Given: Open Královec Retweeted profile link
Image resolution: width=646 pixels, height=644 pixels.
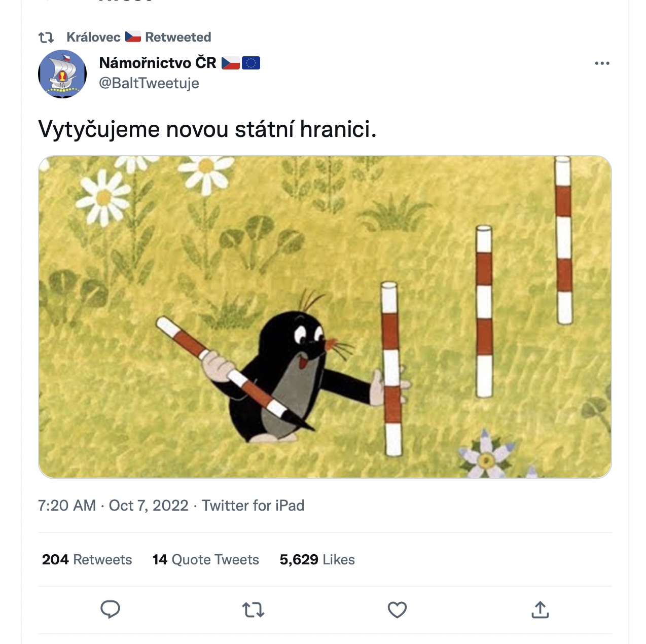Looking at the screenshot, I should pyautogui.click(x=139, y=37).
